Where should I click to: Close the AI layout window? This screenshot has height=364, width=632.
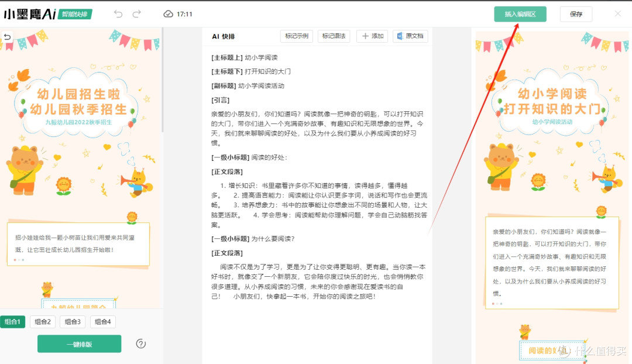618,13
